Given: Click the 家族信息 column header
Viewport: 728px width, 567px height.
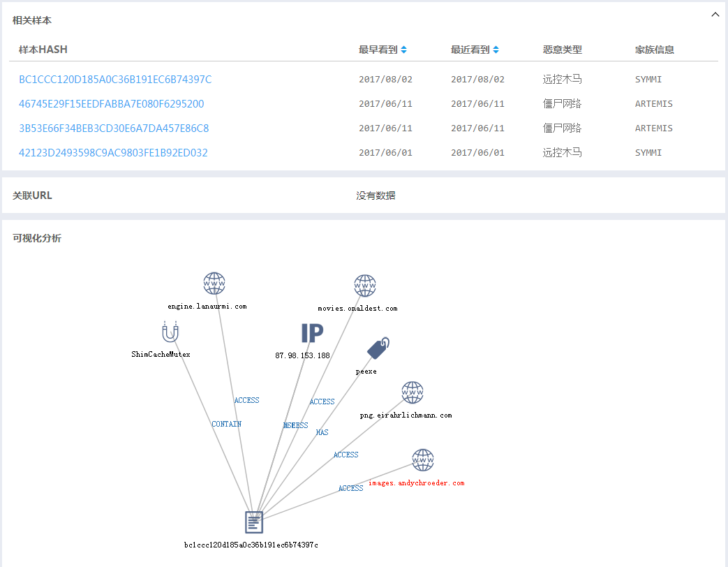Looking at the screenshot, I should point(654,50).
